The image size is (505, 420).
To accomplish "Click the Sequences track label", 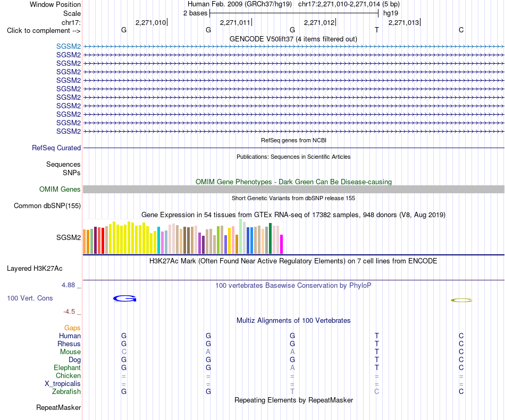I will click(63, 164).
